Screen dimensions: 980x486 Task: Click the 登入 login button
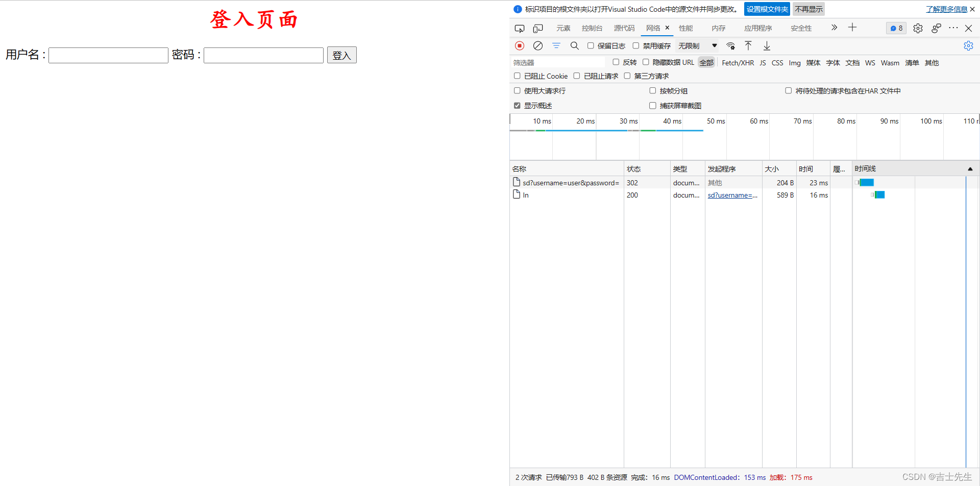coord(341,55)
